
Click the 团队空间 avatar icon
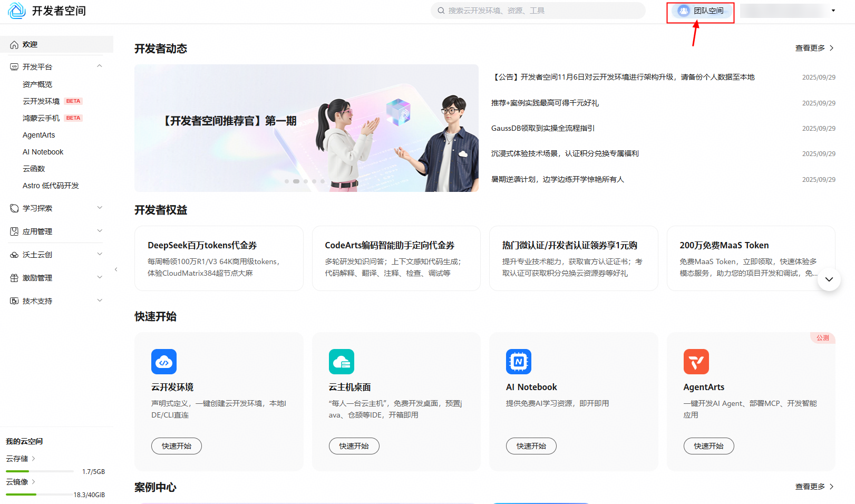pos(684,11)
